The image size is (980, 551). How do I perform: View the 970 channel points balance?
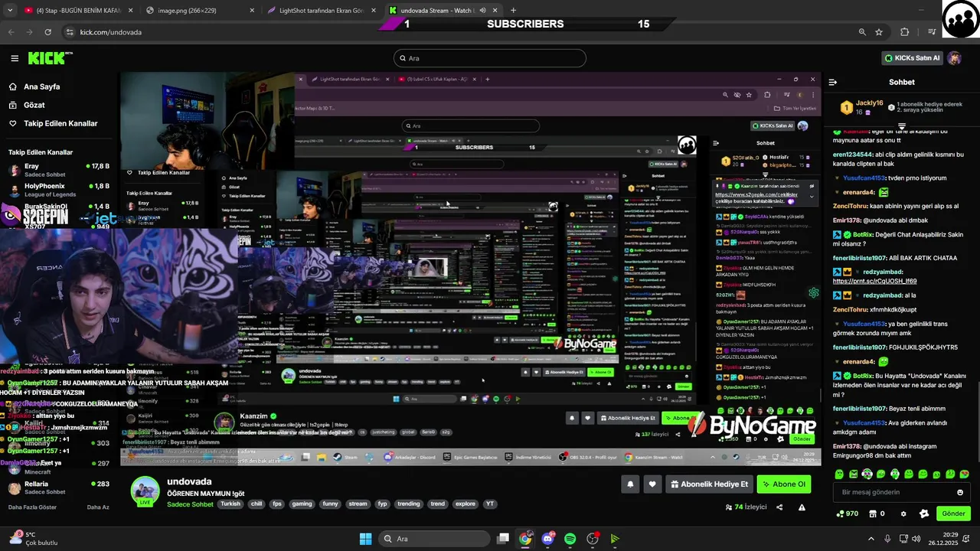848,514
